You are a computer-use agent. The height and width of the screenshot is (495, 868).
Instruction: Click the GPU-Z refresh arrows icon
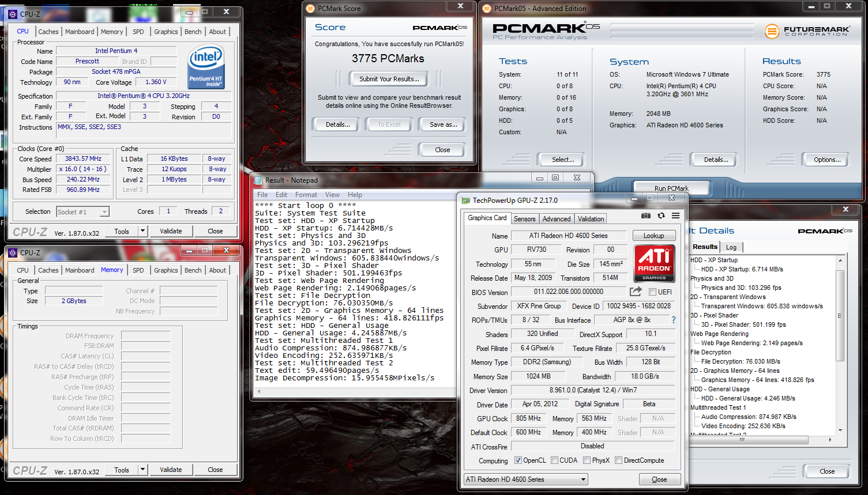661,216
